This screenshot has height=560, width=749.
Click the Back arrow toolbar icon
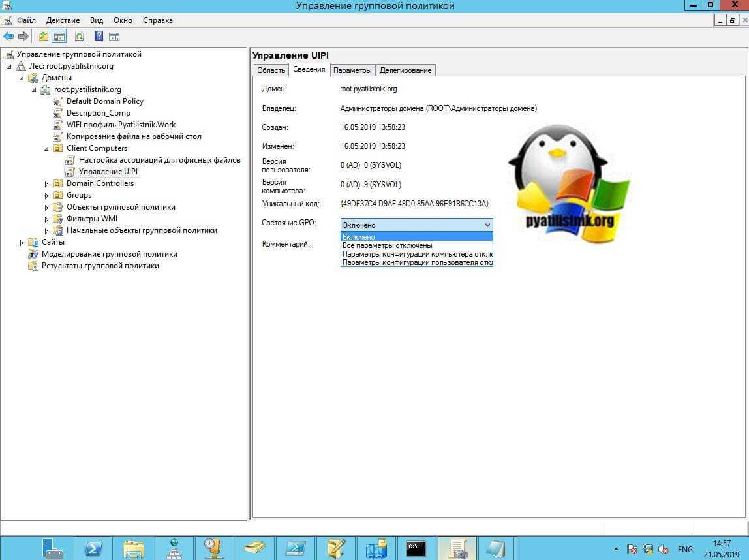point(8,37)
